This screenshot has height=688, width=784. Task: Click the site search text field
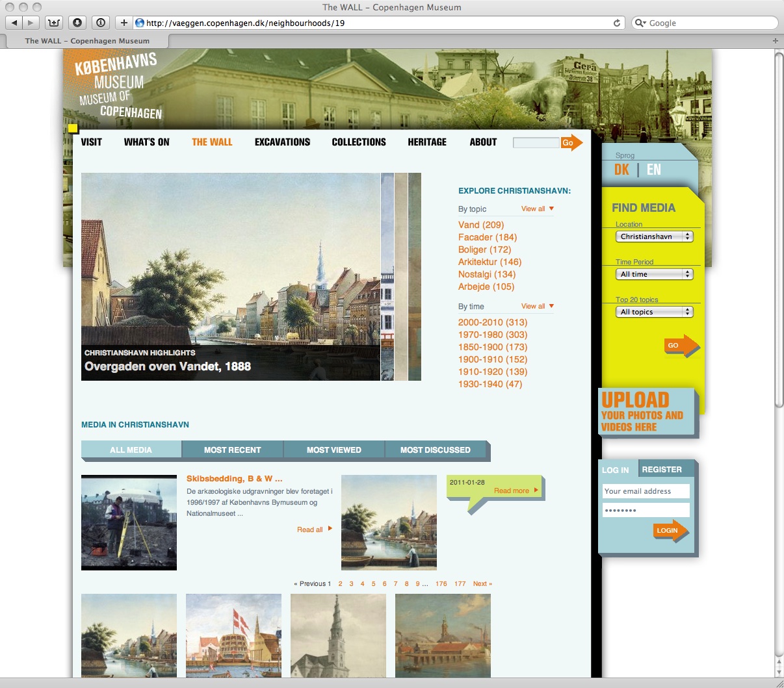coord(536,142)
